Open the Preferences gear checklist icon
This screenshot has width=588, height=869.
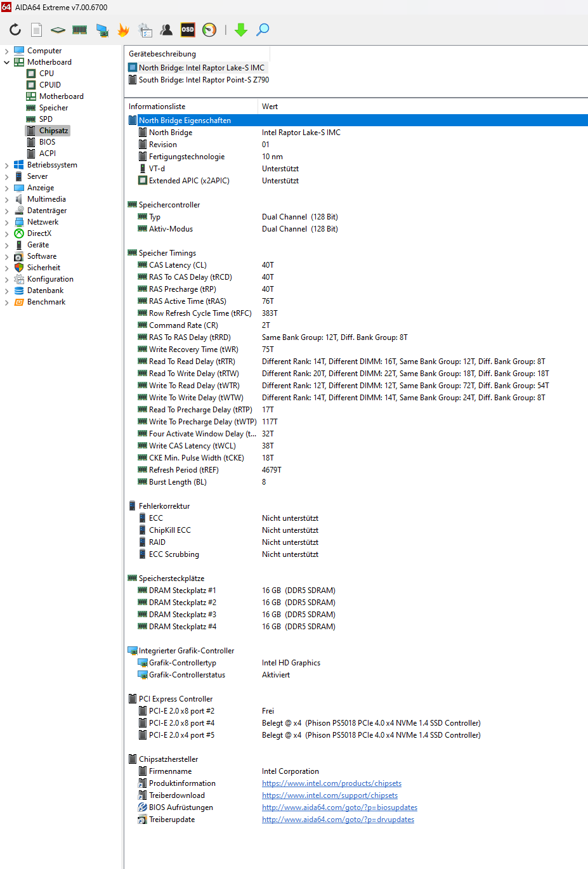(145, 30)
